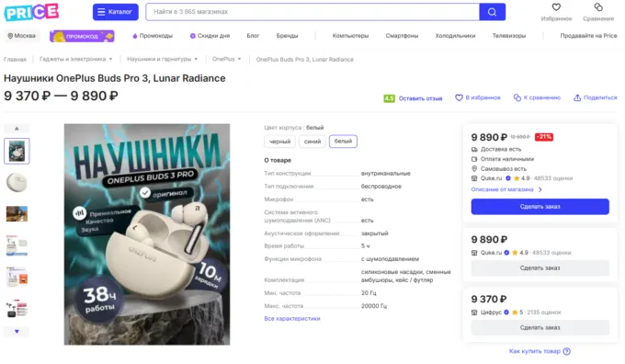Click 20000 Гц max frequency value

tap(374, 306)
